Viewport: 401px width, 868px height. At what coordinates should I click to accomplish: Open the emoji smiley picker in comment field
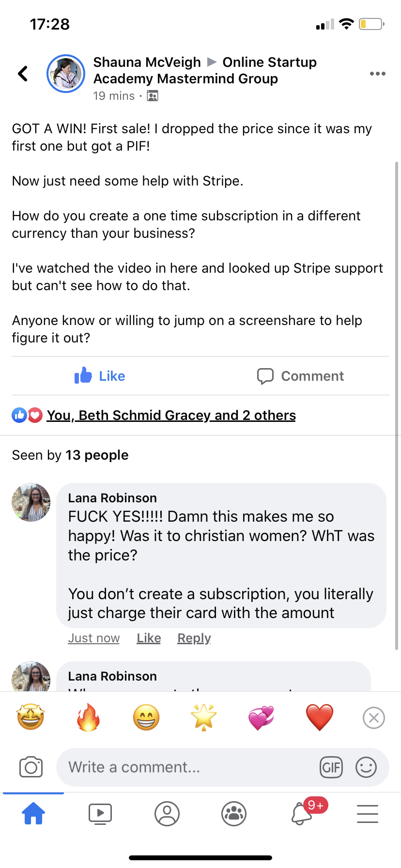(366, 767)
